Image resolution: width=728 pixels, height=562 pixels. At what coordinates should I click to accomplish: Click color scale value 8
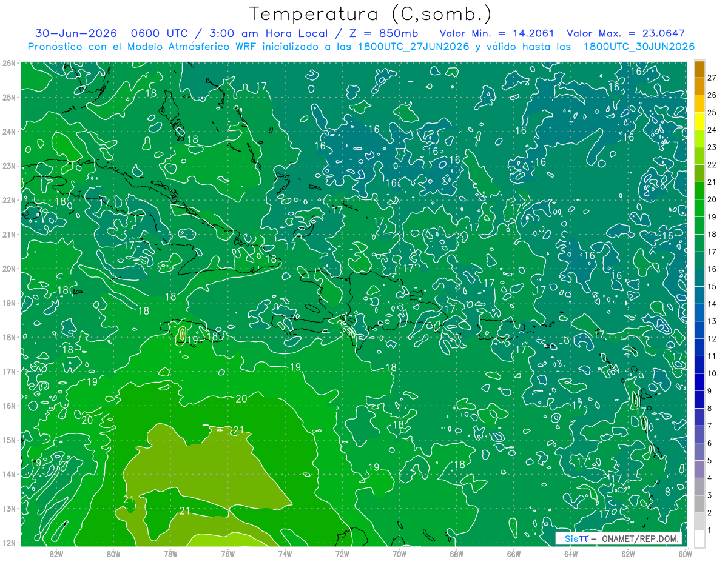tap(710, 408)
